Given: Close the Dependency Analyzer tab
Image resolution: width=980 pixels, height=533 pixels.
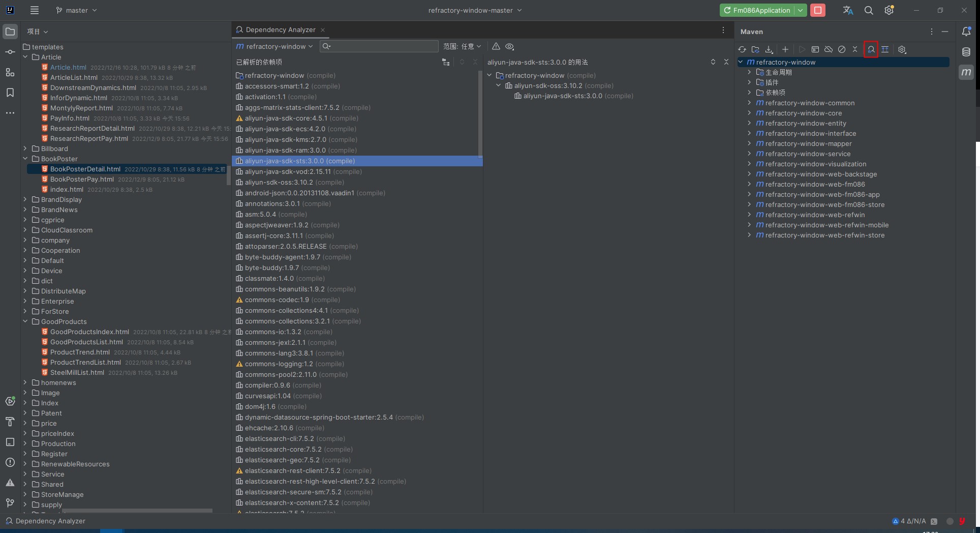Looking at the screenshot, I should tap(323, 30).
